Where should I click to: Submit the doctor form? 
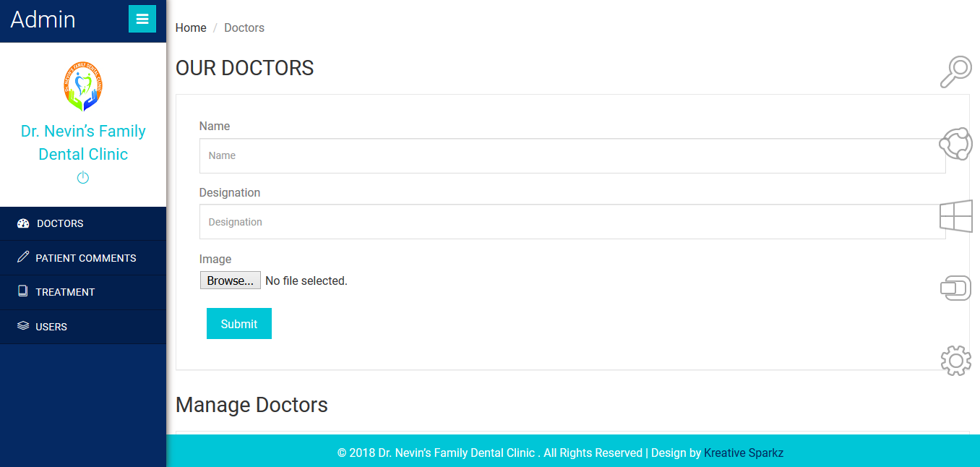[x=239, y=324]
